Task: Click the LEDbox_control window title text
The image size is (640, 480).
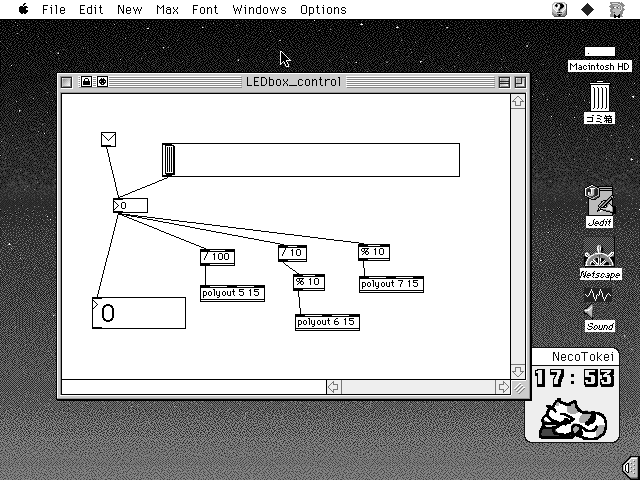Action: tap(293, 82)
